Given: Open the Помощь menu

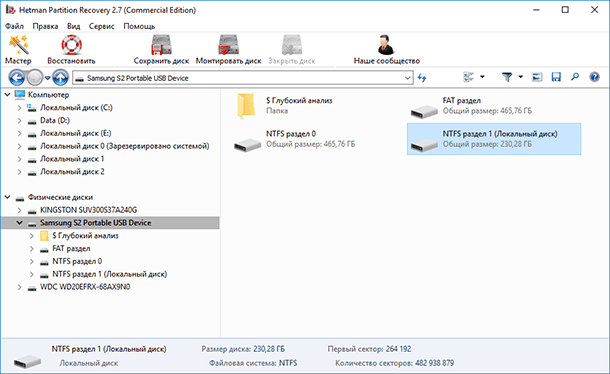Looking at the screenshot, I should (x=139, y=26).
